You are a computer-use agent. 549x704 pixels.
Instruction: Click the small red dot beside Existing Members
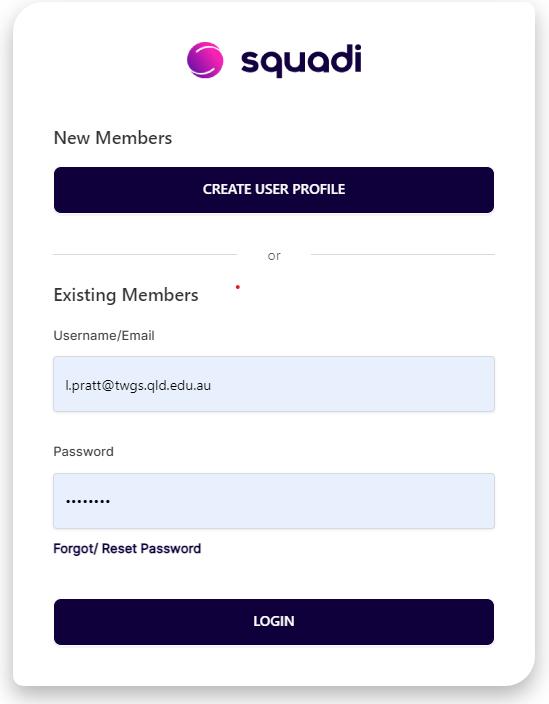point(238,287)
